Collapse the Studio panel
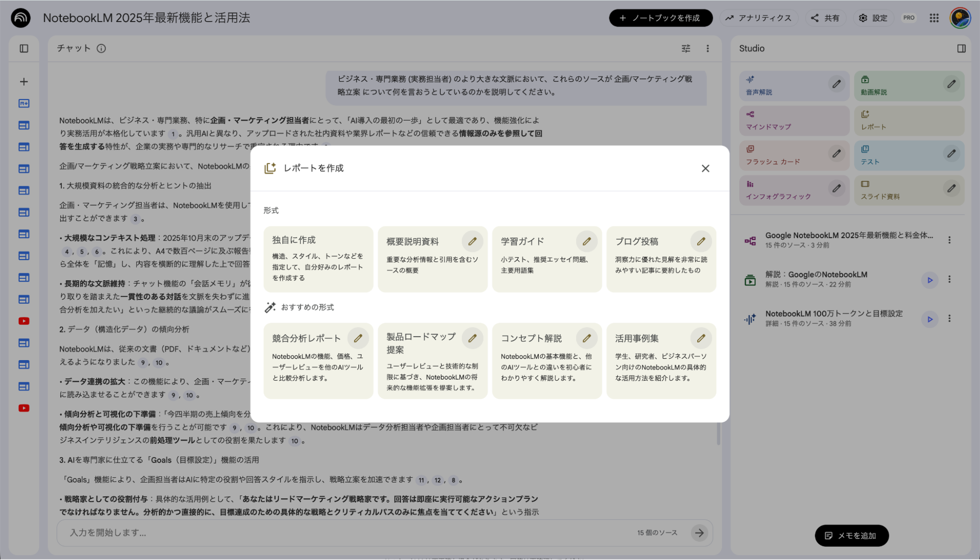Image resolution: width=980 pixels, height=560 pixels. (960, 48)
